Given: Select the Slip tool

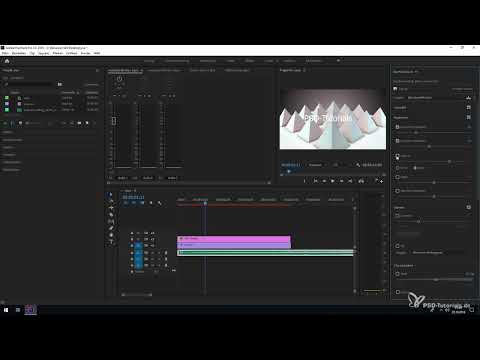Looking at the screenshot, I should point(111,221).
